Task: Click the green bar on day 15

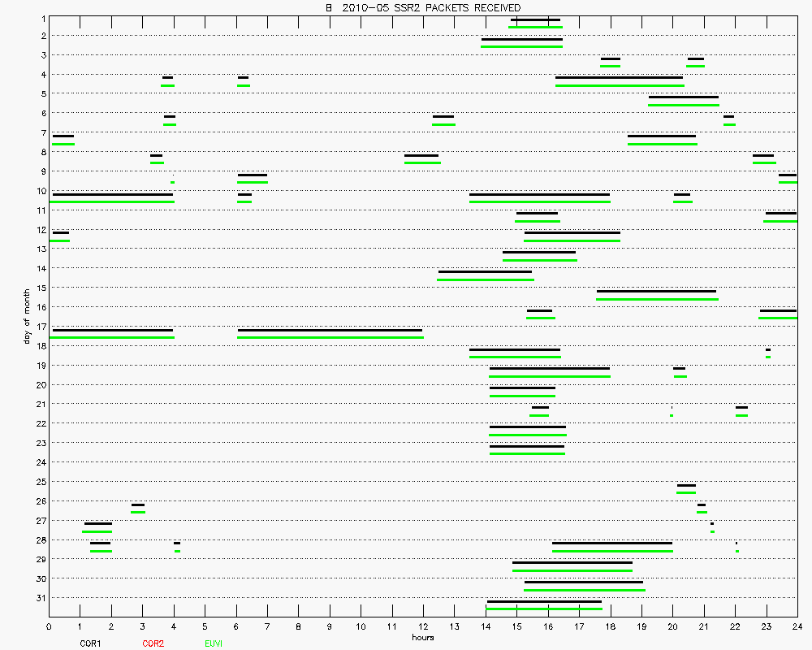Action: [657, 299]
